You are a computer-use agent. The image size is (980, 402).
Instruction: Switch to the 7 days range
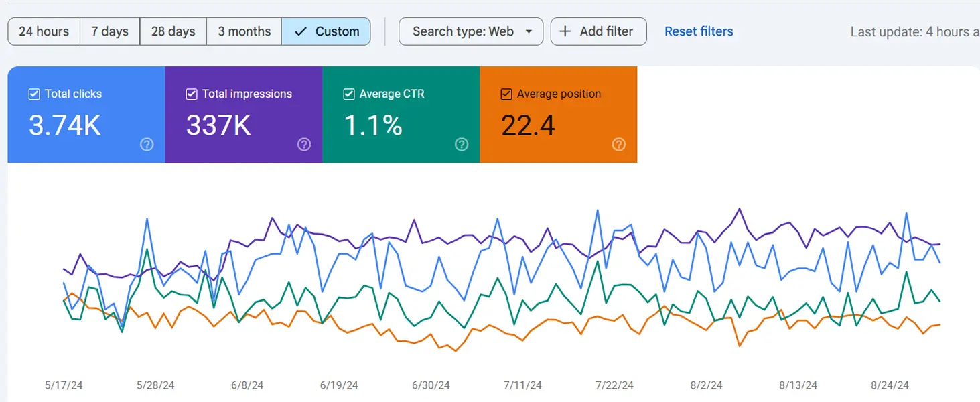click(x=110, y=31)
